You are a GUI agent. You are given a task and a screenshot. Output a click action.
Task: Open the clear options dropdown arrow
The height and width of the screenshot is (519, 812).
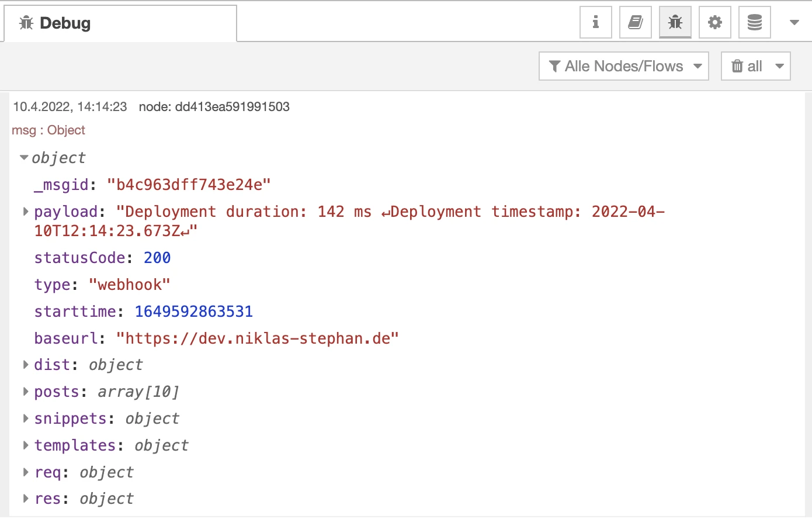779,66
